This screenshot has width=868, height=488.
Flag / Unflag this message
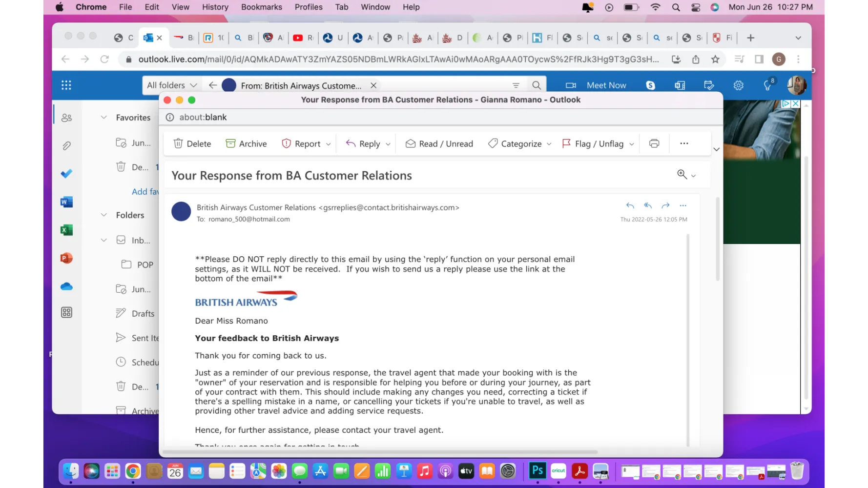point(593,143)
